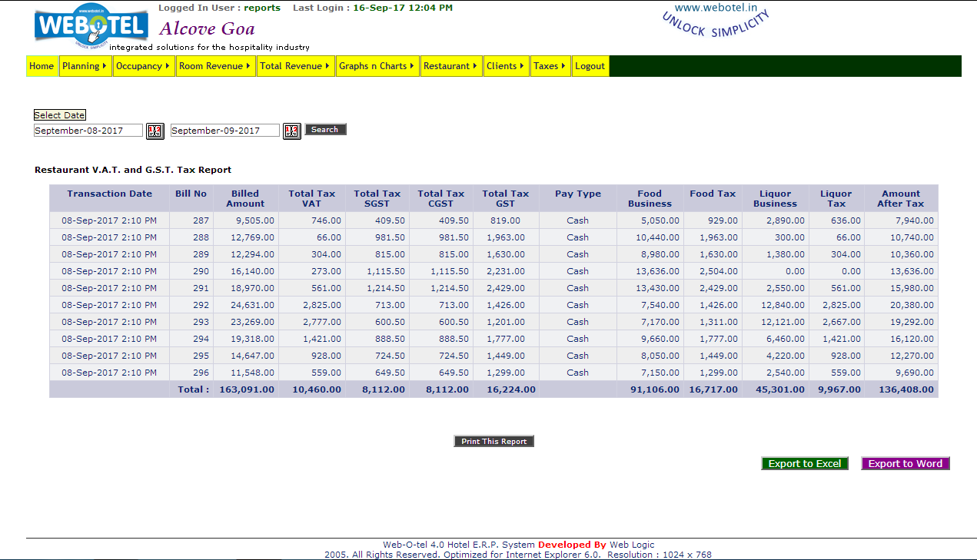This screenshot has width=977, height=560.
Task: Click total food business 91,106.00
Action: point(655,389)
